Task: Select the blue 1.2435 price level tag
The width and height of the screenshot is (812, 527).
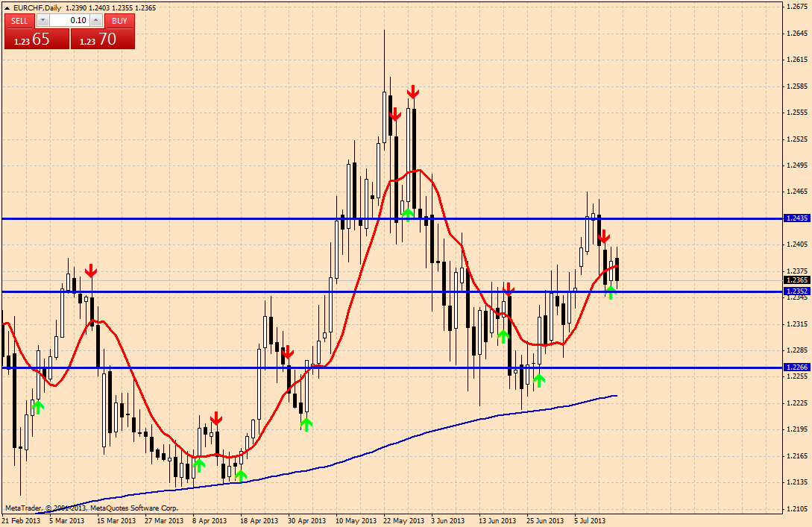Action: (x=798, y=218)
